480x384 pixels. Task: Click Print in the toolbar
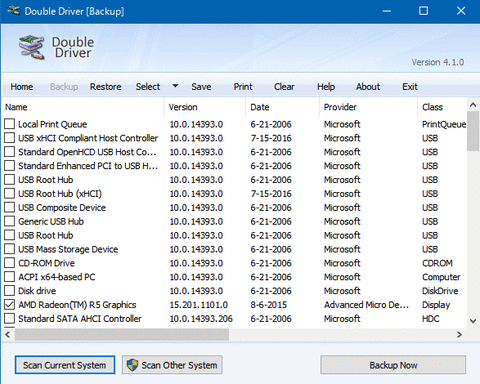[243, 87]
